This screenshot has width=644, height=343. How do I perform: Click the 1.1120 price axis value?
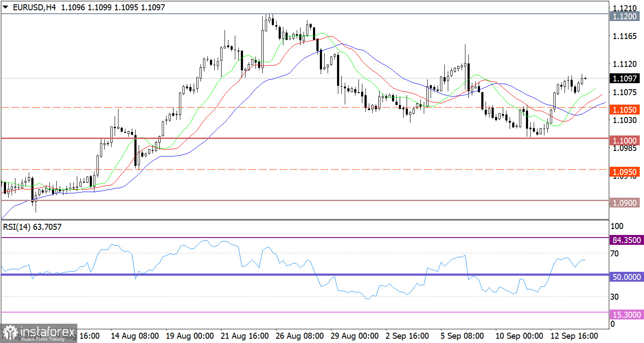pos(625,64)
